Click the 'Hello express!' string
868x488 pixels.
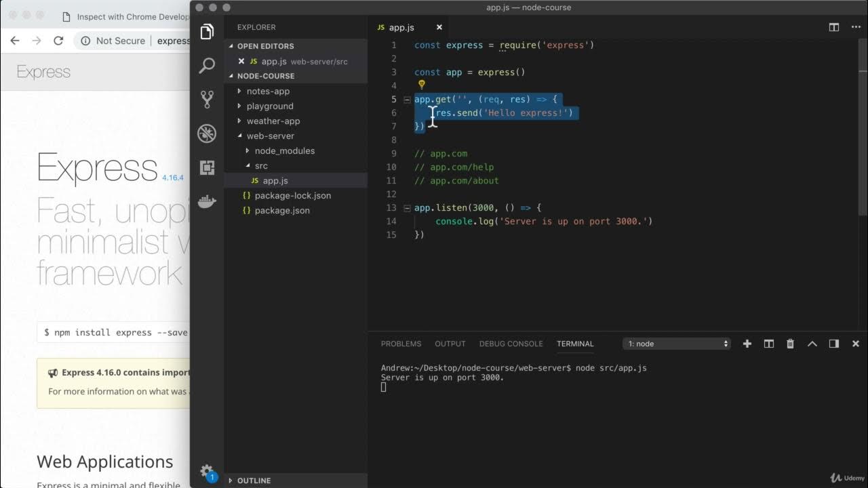coord(526,113)
